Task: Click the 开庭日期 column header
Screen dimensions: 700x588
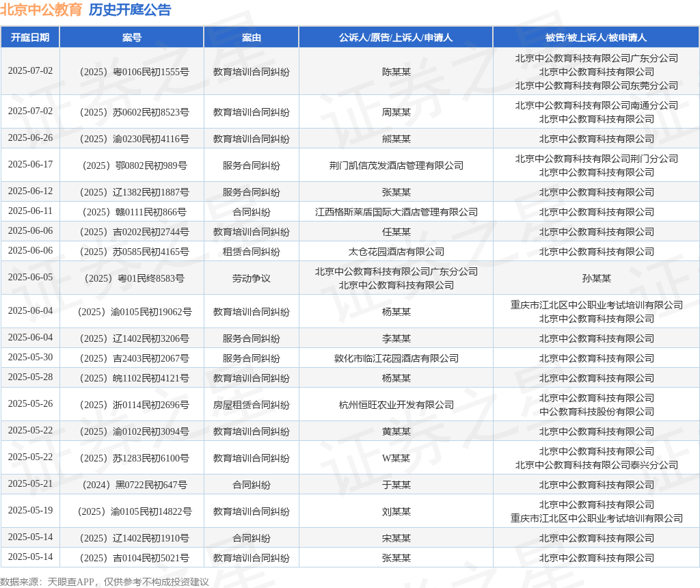Action: tap(30, 38)
